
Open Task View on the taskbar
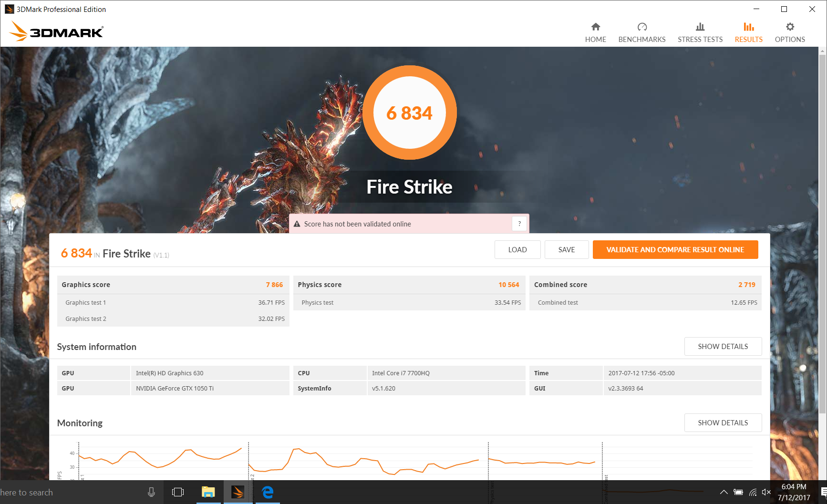[x=178, y=492]
